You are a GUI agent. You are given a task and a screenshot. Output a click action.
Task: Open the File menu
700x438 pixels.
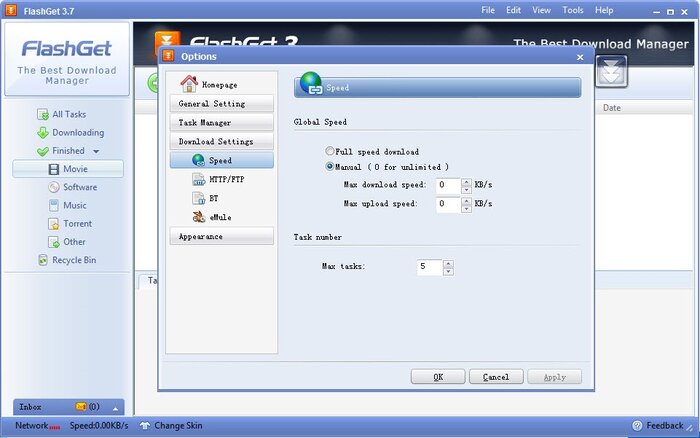click(x=488, y=10)
